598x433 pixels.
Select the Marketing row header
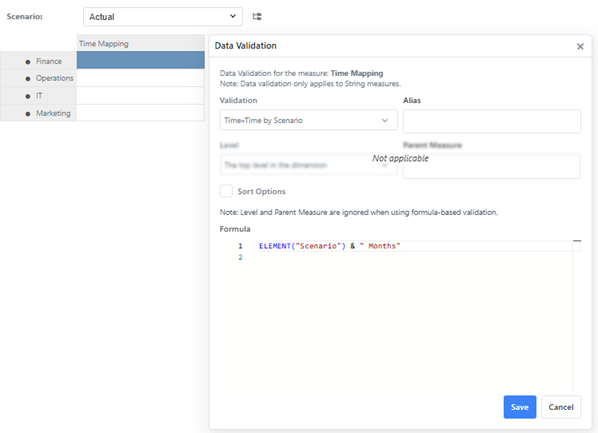(x=39, y=113)
